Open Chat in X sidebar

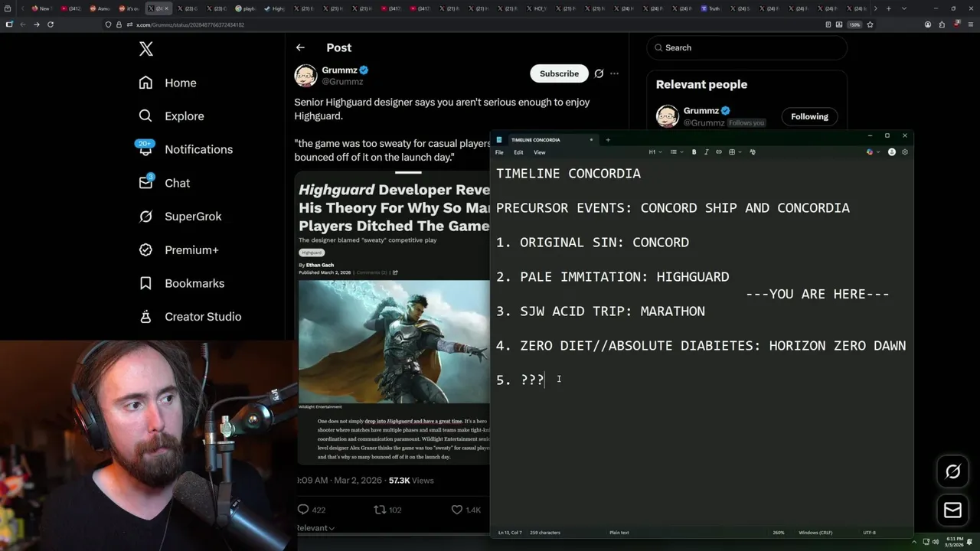point(164,183)
